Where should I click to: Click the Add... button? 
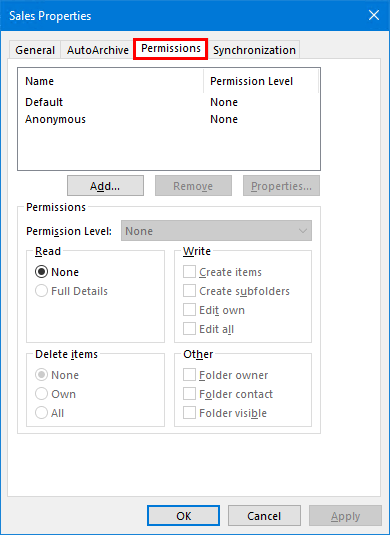(x=105, y=186)
